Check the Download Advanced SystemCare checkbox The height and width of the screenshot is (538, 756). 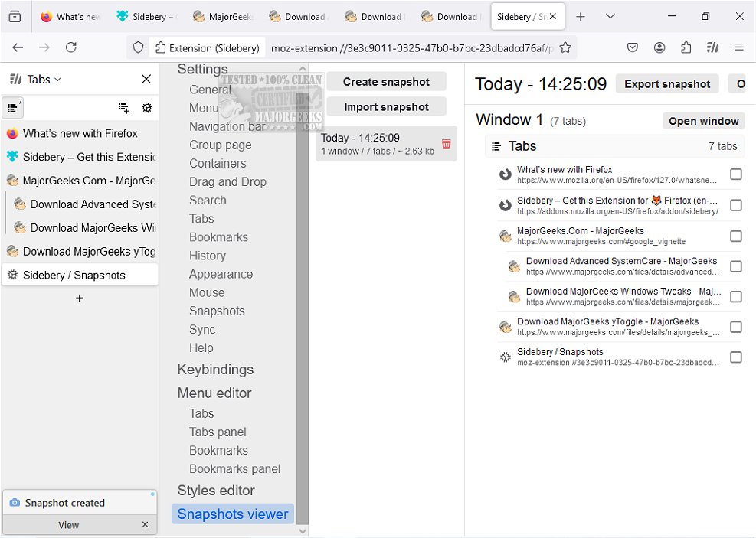pyautogui.click(x=736, y=266)
